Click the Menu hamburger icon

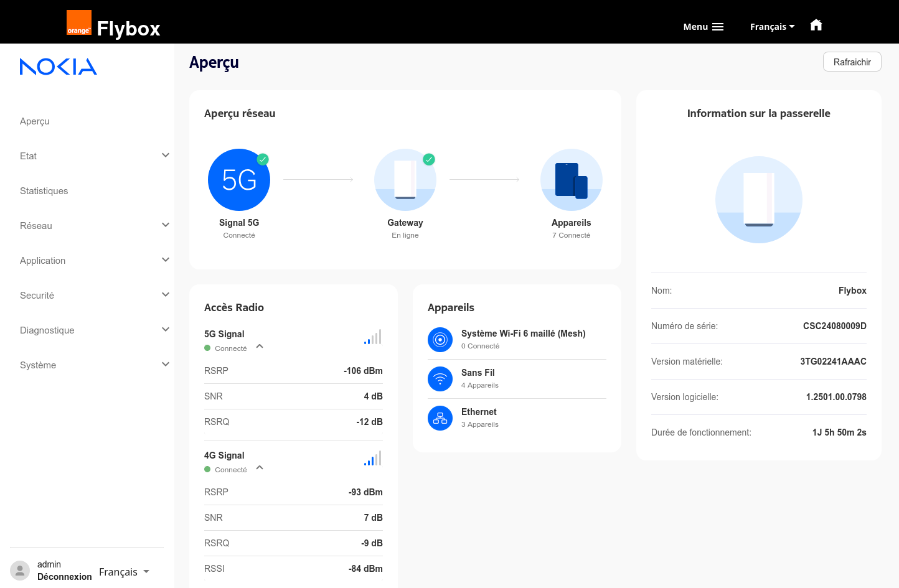[718, 27]
